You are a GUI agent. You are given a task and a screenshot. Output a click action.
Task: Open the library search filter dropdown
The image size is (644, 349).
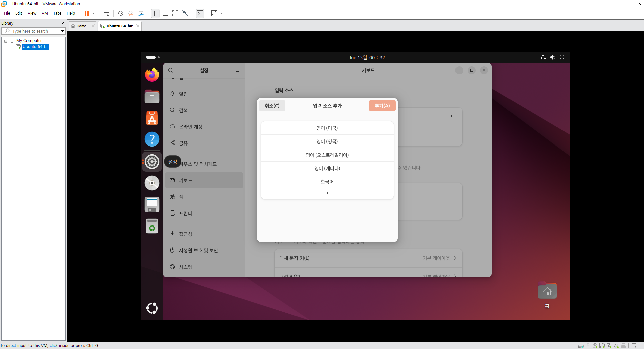(63, 31)
